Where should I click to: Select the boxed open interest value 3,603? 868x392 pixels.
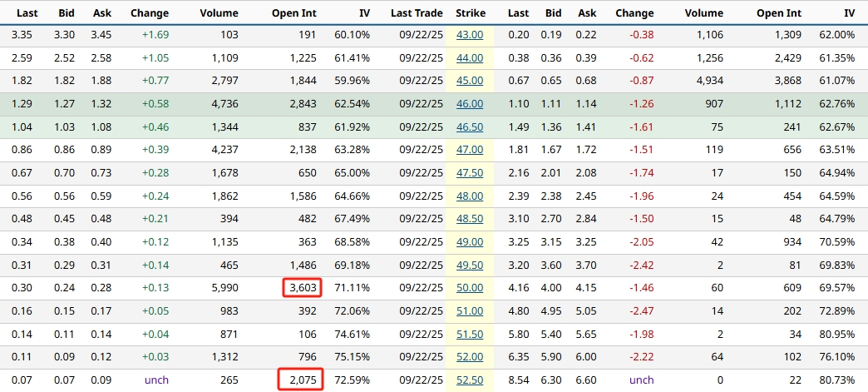click(x=307, y=288)
